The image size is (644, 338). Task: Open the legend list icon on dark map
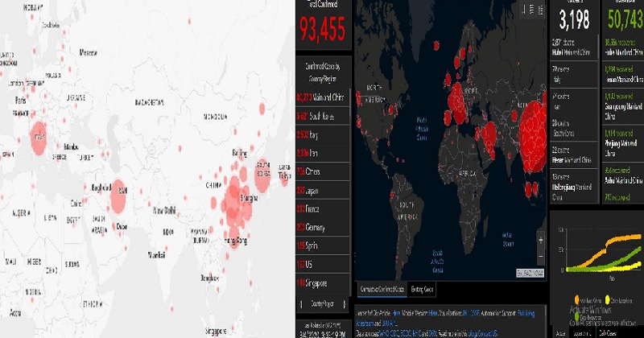(532, 10)
